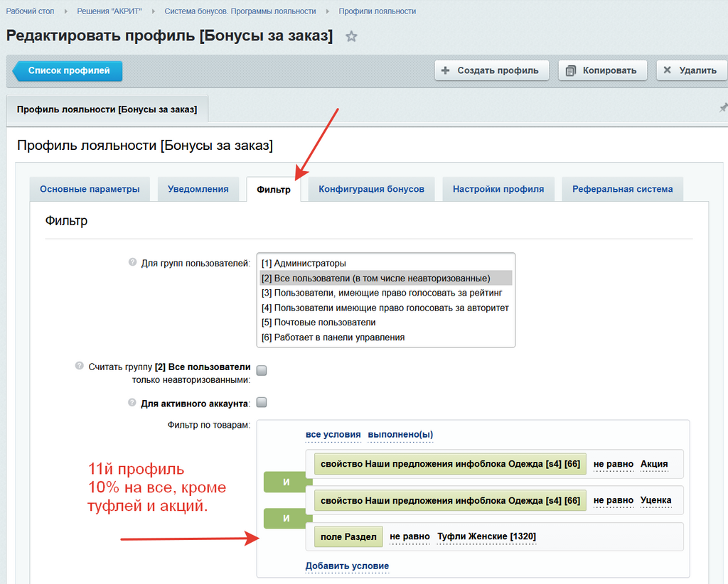
Task: Click the 'Добавить условие' link
Action: tap(347, 566)
